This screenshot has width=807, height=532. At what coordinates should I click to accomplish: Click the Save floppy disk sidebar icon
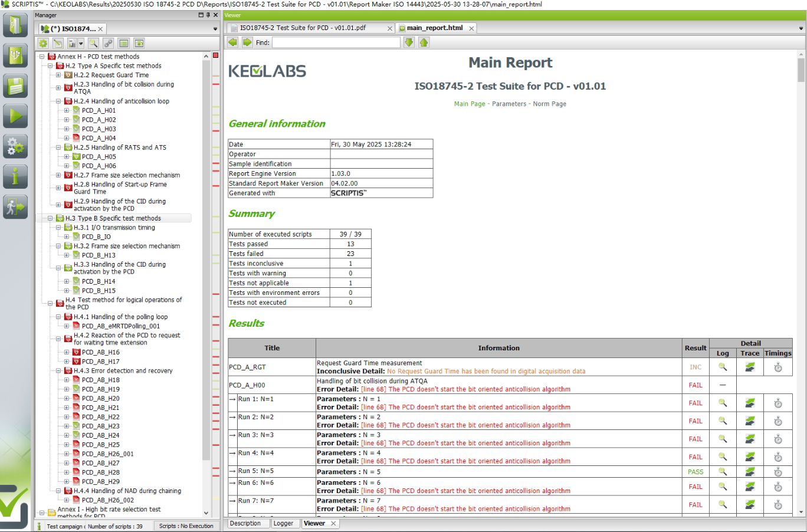tap(15, 86)
